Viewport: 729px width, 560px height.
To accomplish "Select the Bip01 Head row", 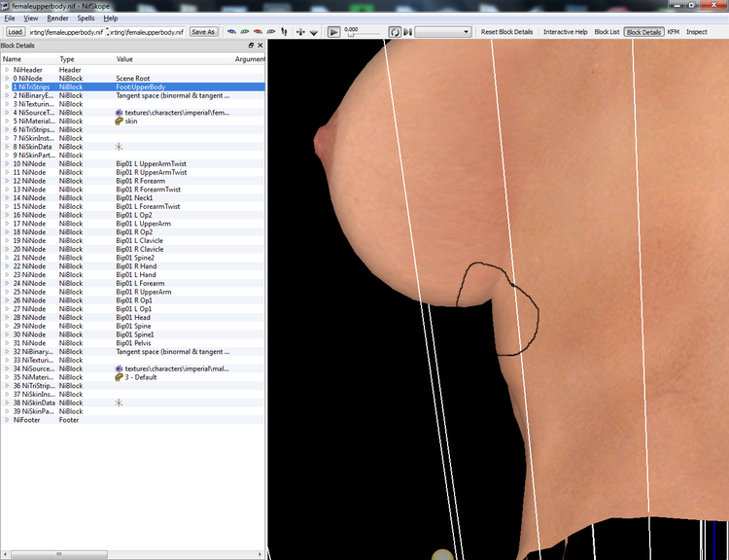I will tap(133, 317).
